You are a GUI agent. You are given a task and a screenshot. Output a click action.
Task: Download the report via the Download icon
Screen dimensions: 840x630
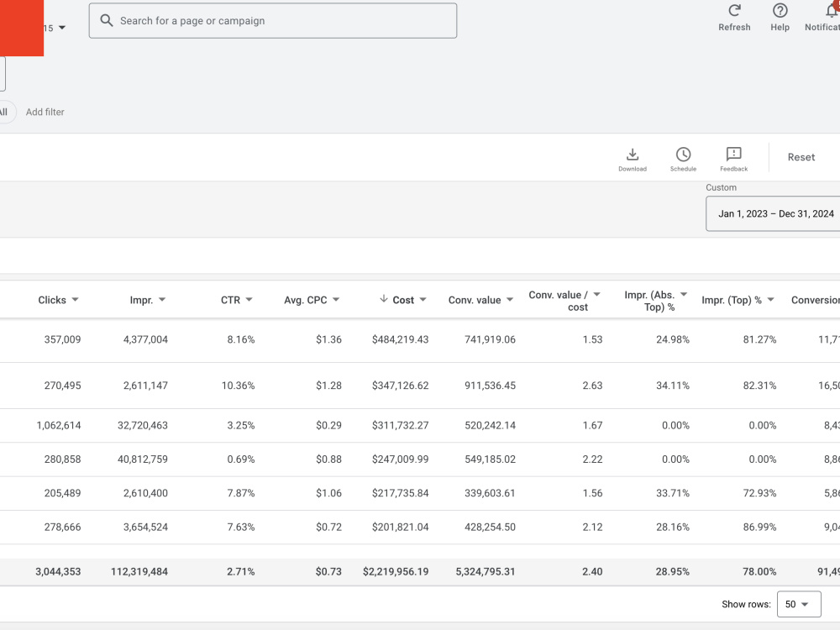(x=633, y=155)
